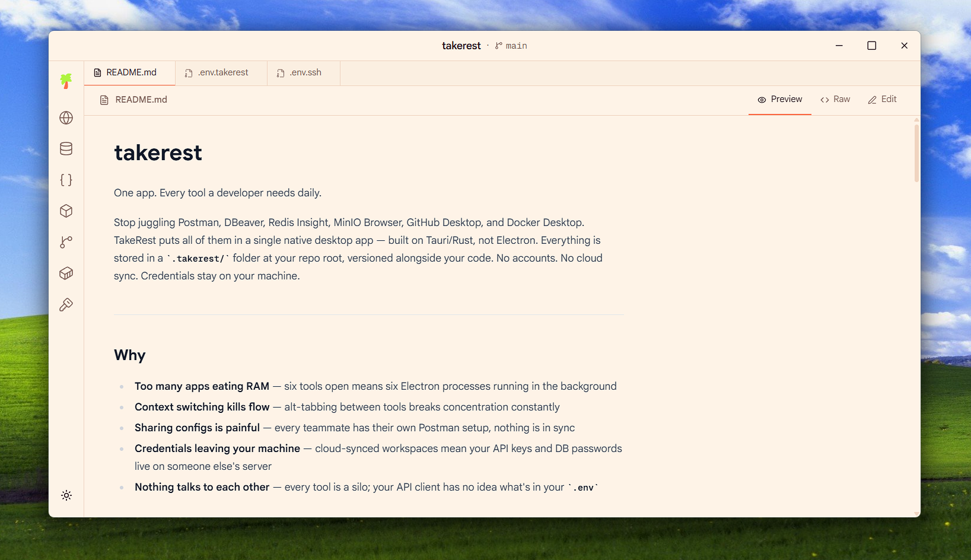Click the takerest heading
Viewport: 971px width, 560px height.
tap(158, 153)
